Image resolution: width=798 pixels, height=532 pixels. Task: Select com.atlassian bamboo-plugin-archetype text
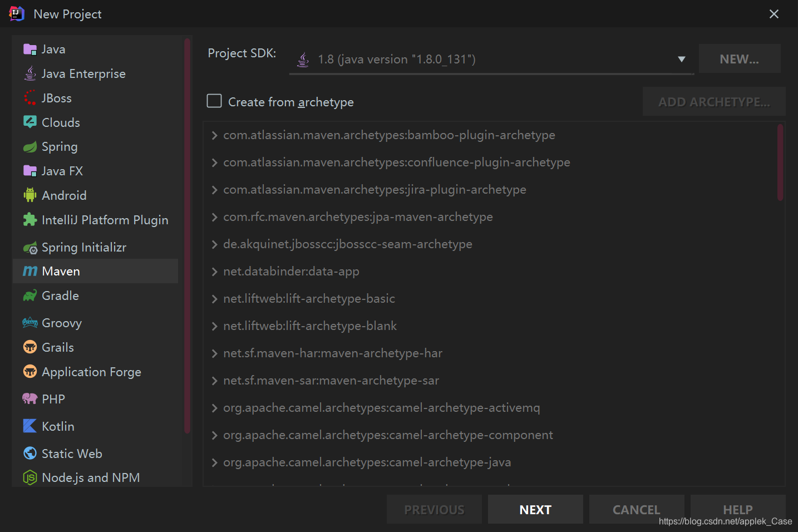click(x=389, y=135)
